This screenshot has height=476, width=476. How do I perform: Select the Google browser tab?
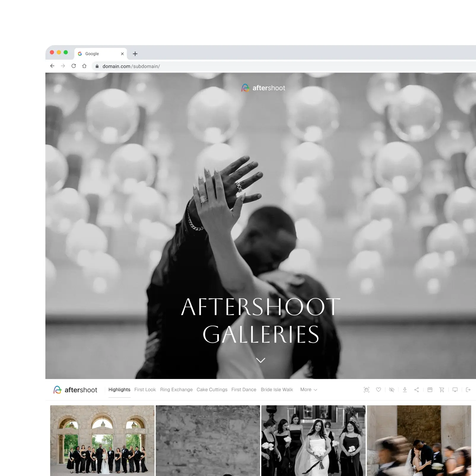101,54
